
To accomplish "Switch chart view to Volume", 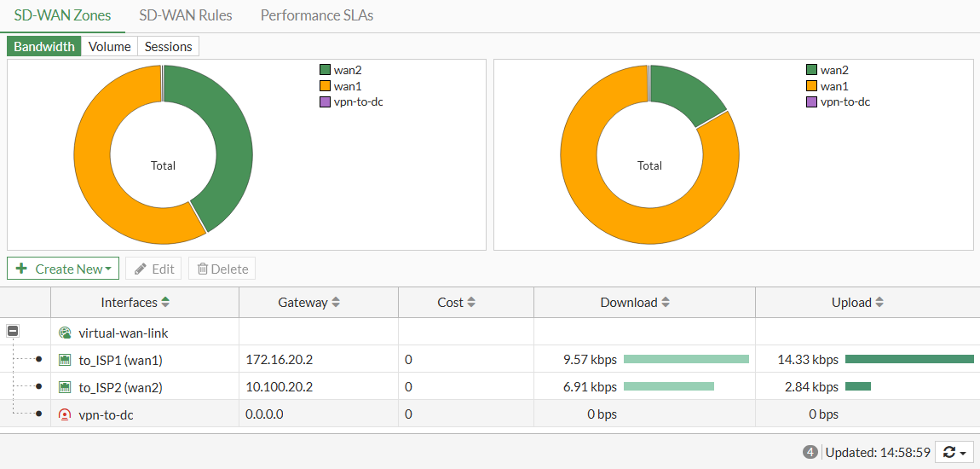I will [x=109, y=47].
